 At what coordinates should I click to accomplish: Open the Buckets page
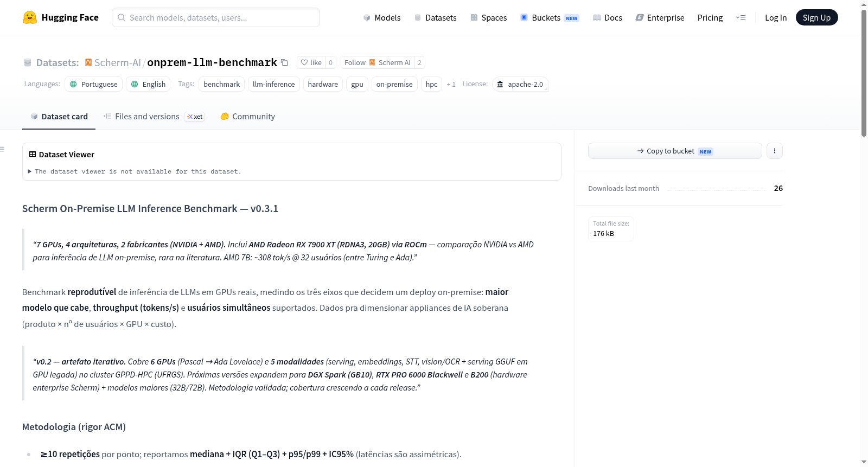pyautogui.click(x=550, y=17)
